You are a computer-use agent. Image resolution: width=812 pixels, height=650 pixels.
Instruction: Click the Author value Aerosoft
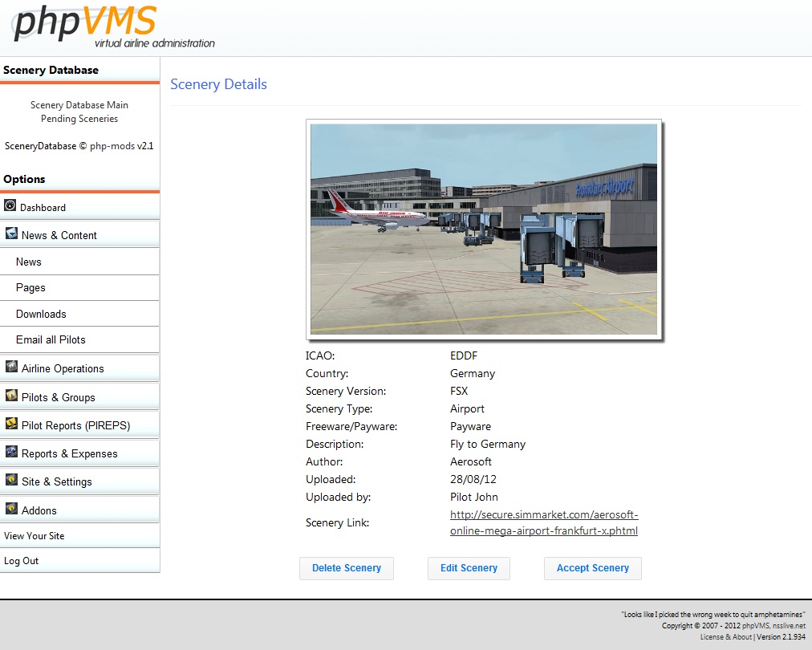[471, 461]
